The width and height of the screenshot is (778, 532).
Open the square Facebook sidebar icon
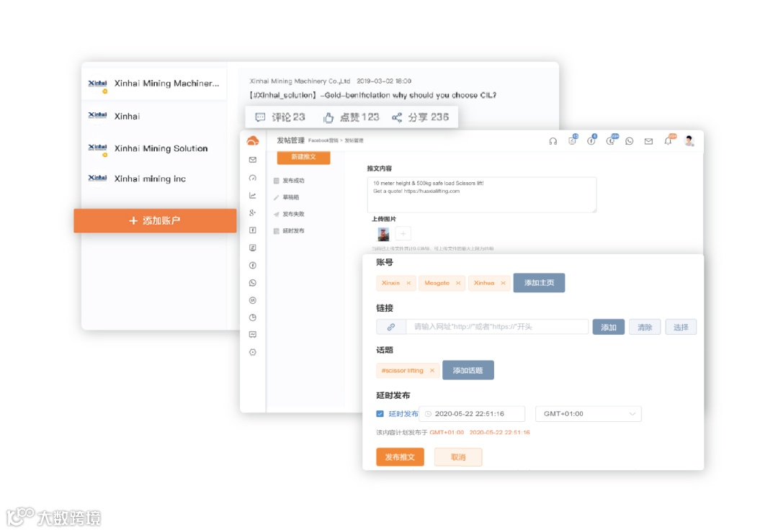coord(253,230)
